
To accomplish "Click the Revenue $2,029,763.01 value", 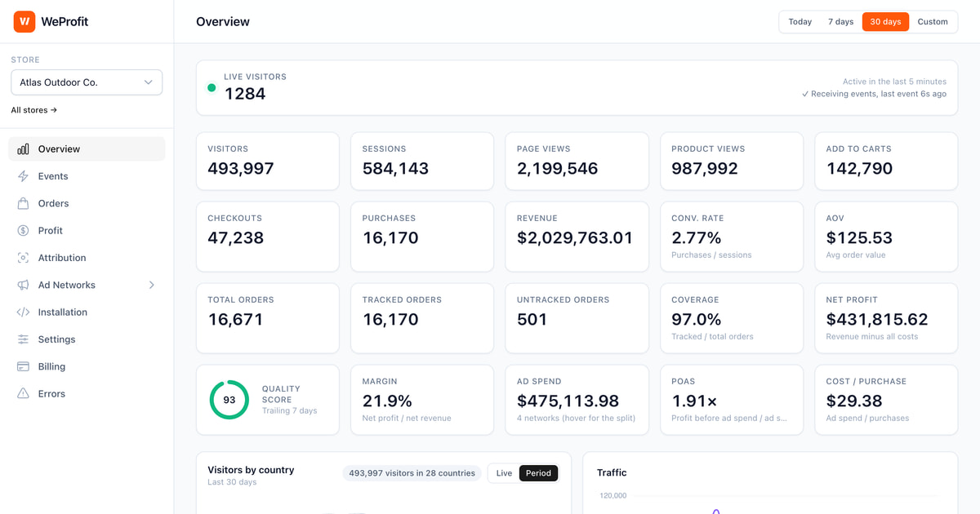I will tap(575, 238).
